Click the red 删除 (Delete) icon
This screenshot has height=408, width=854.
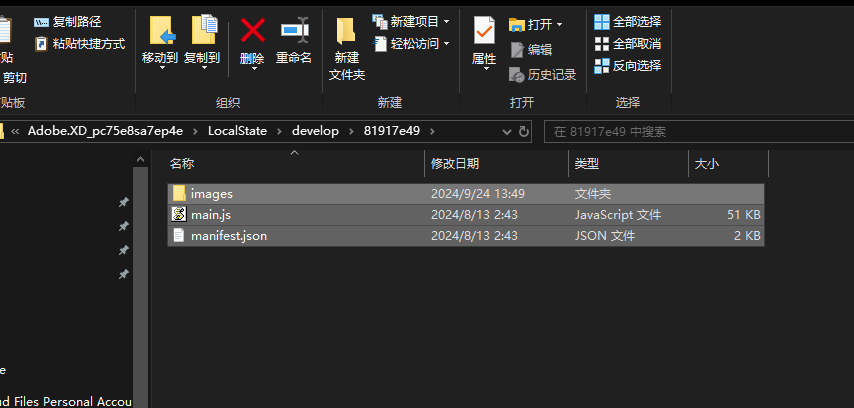(x=252, y=40)
